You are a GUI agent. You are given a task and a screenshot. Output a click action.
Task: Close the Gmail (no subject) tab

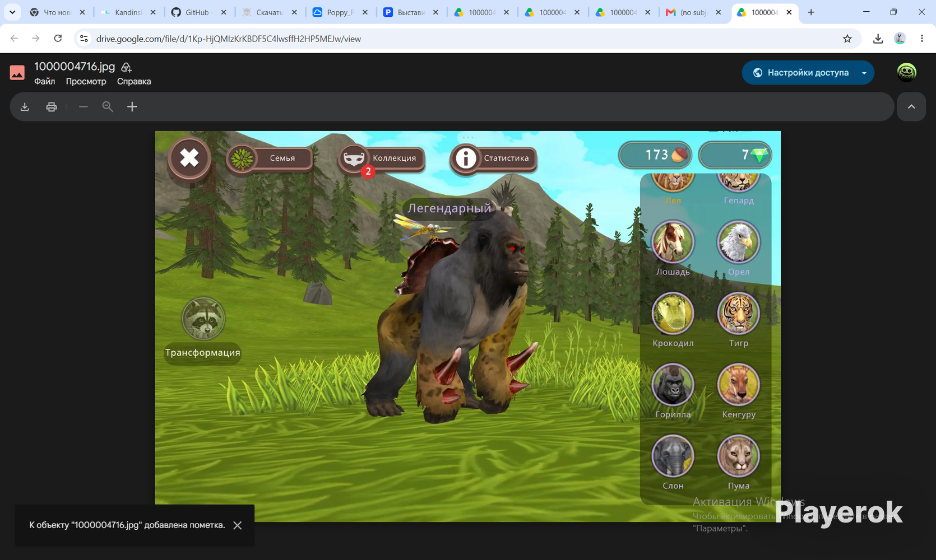718,12
